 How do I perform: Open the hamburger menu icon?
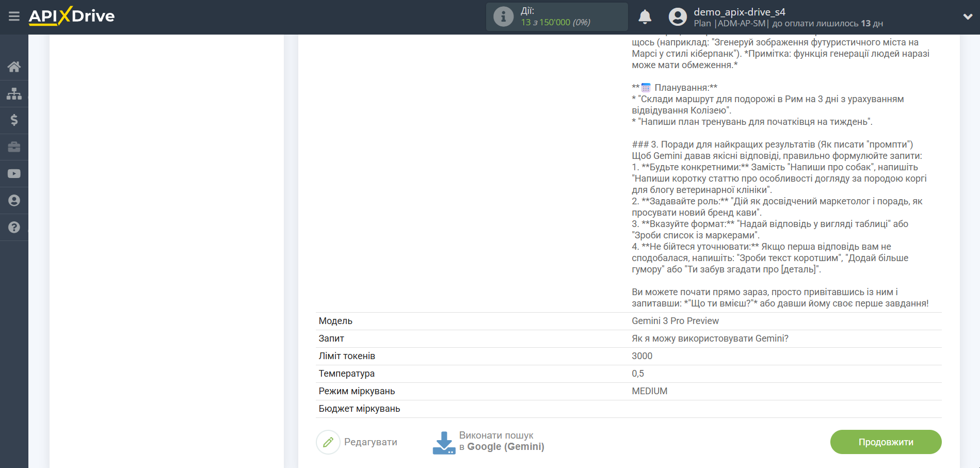point(14,17)
